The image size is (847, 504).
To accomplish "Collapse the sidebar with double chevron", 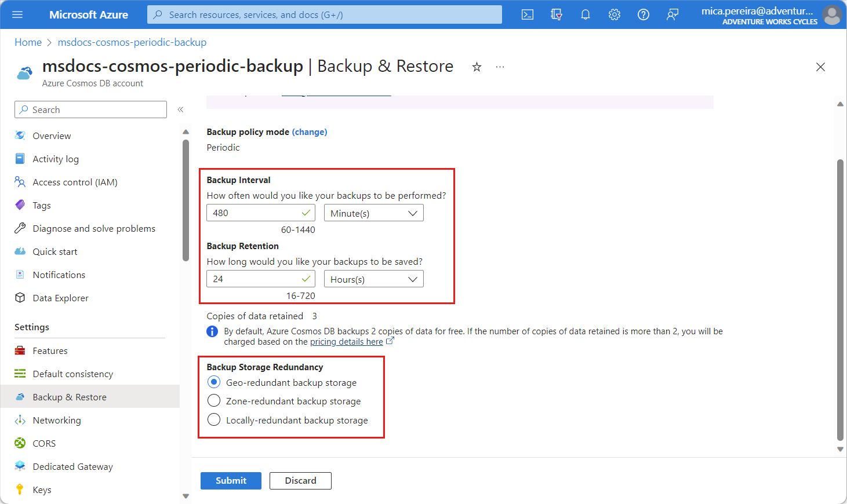I will pyautogui.click(x=180, y=109).
